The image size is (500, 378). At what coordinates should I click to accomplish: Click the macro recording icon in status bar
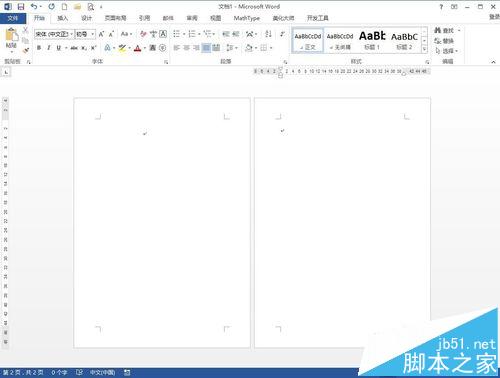coord(127,372)
